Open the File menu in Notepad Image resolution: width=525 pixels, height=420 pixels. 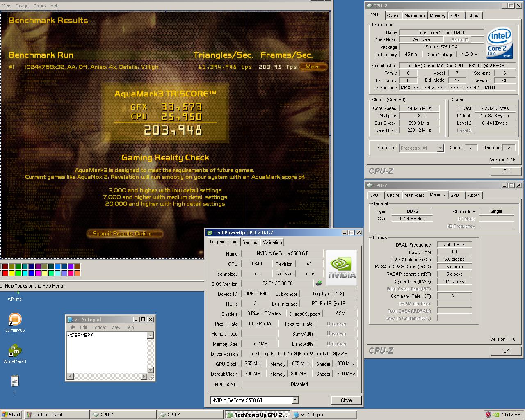[x=72, y=327]
